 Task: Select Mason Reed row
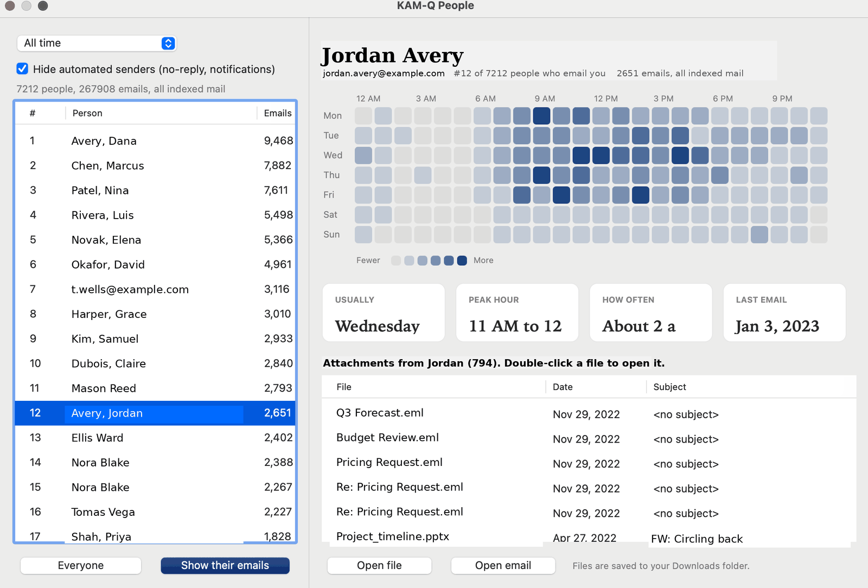[155, 388]
